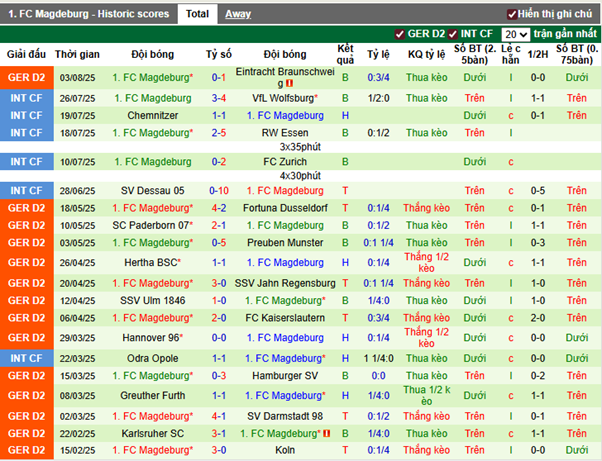Toggle the Hiển thị ghi chú checkbox
602x461 pixels.
(512, 14)
